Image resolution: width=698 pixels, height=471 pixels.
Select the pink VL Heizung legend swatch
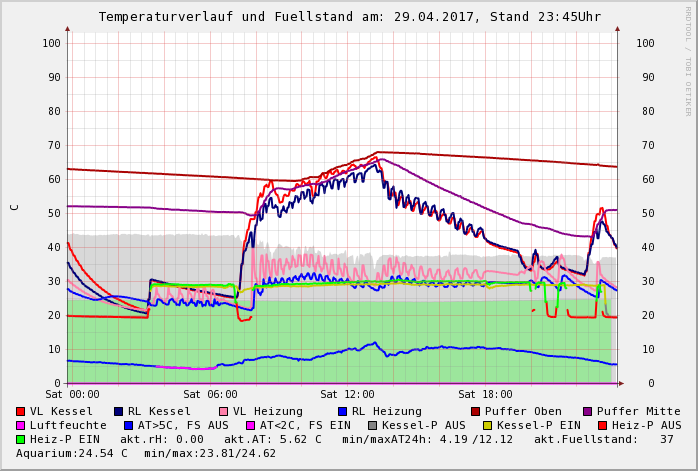(222, 411)
